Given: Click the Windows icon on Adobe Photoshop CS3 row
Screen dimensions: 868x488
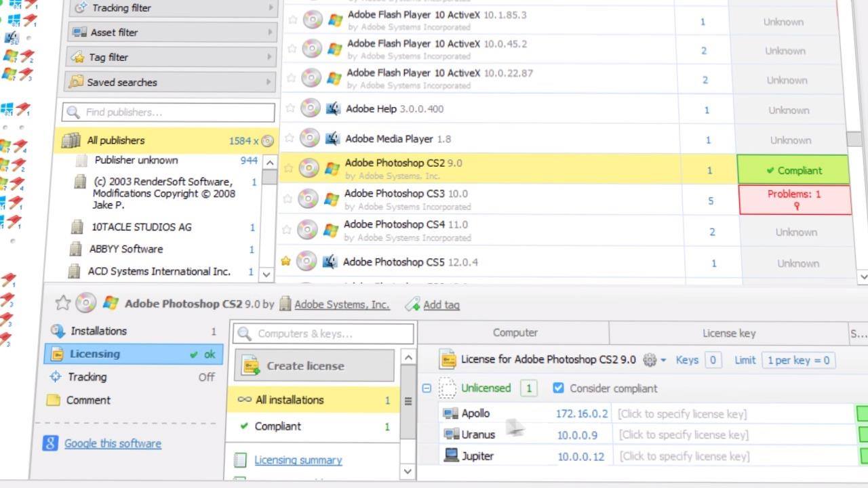Looking at the screenshot, I should (x=332, y=199).
